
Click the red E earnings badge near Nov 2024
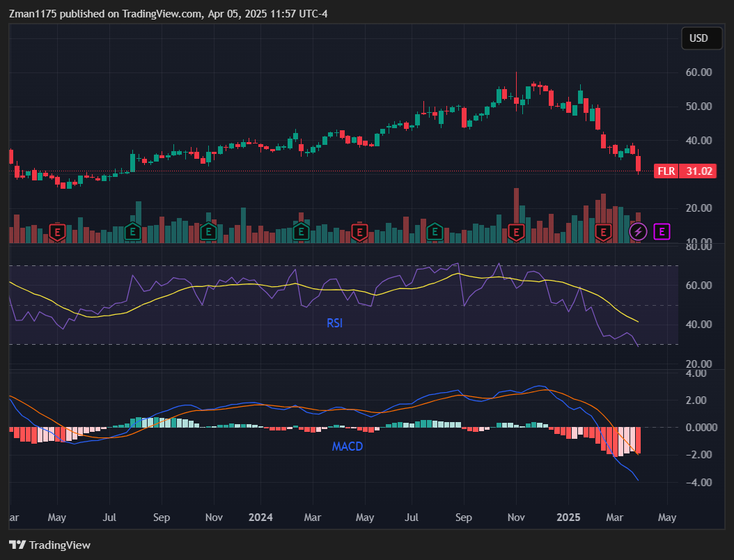click(516, 231)
